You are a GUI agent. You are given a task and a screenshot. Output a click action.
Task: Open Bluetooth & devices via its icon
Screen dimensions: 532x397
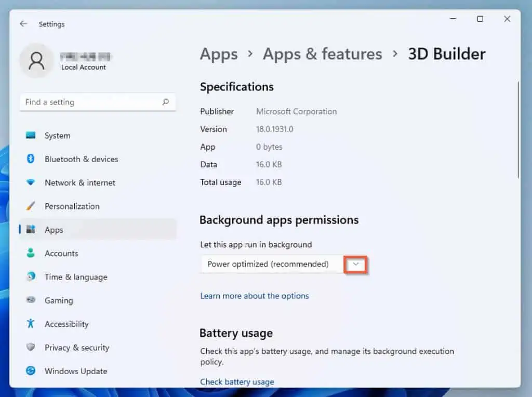(x=31, y=159)
